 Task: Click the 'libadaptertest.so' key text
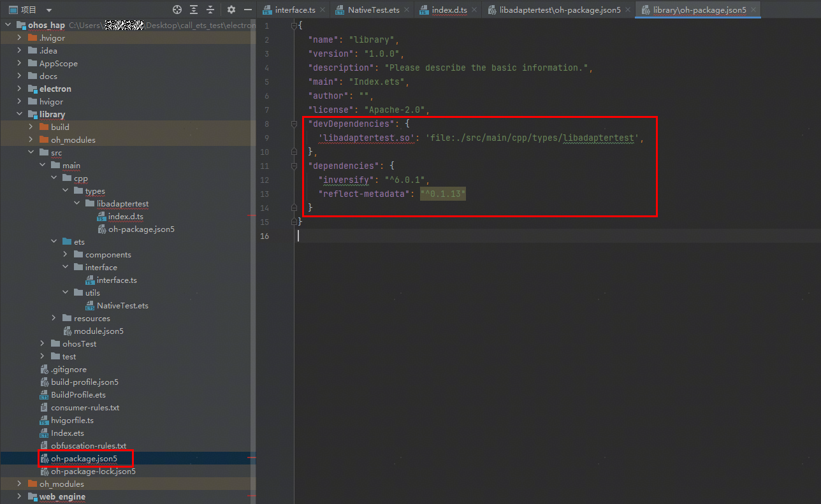pyautogui.click(x=367, y=138)
